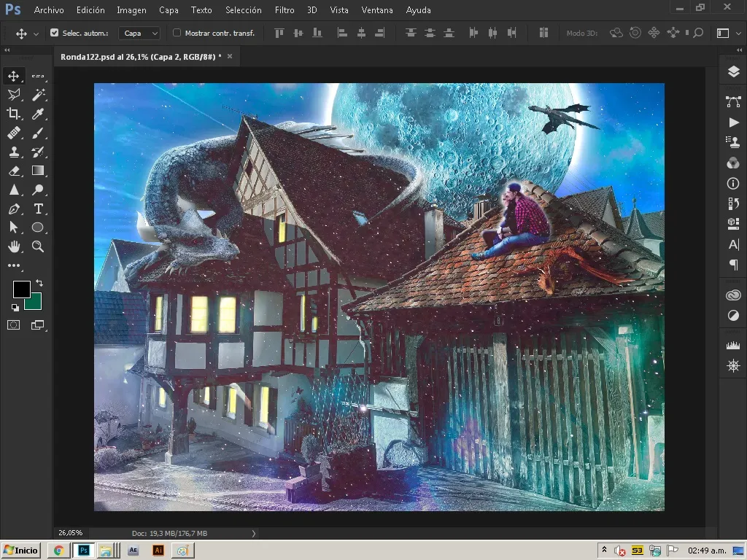Select the Hand tool

(x=14, y=246)
